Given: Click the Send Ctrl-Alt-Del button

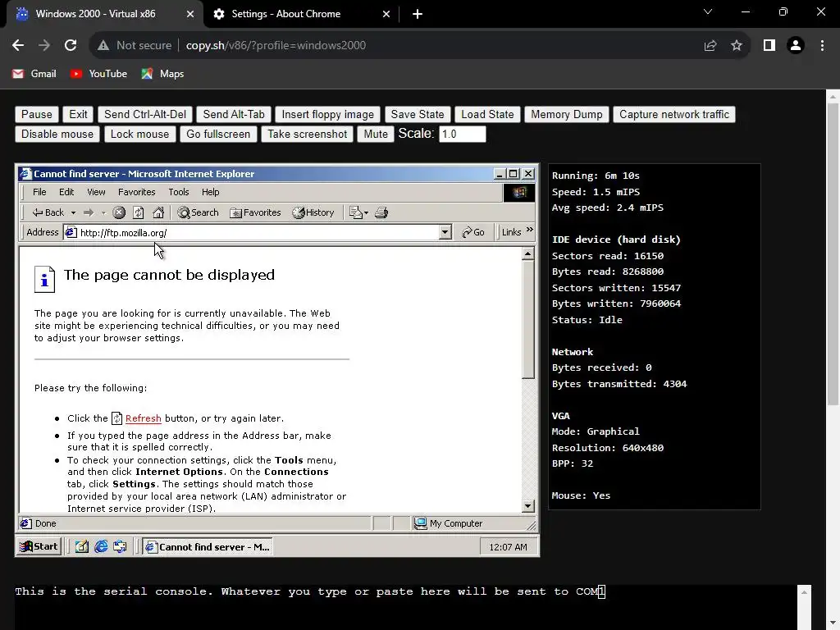Looking at the screenshot, I should [145, 115].
